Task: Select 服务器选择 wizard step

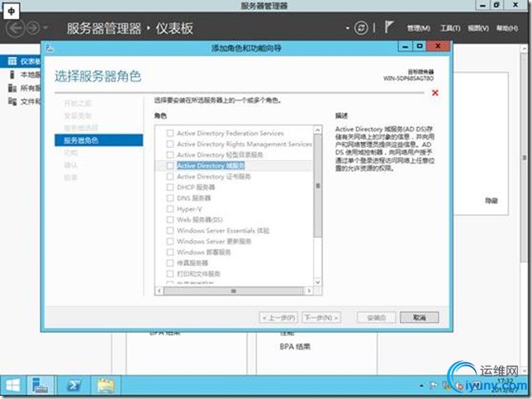Action: [81, 128]
